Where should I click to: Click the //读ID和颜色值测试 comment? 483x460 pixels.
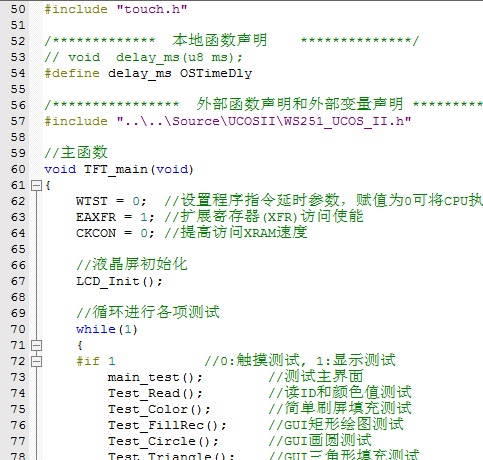tap(340, 392)
